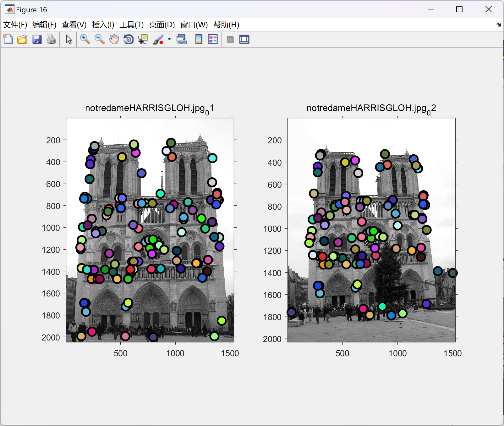
Task: Click the New Figure icon
Action: [8, 40]
